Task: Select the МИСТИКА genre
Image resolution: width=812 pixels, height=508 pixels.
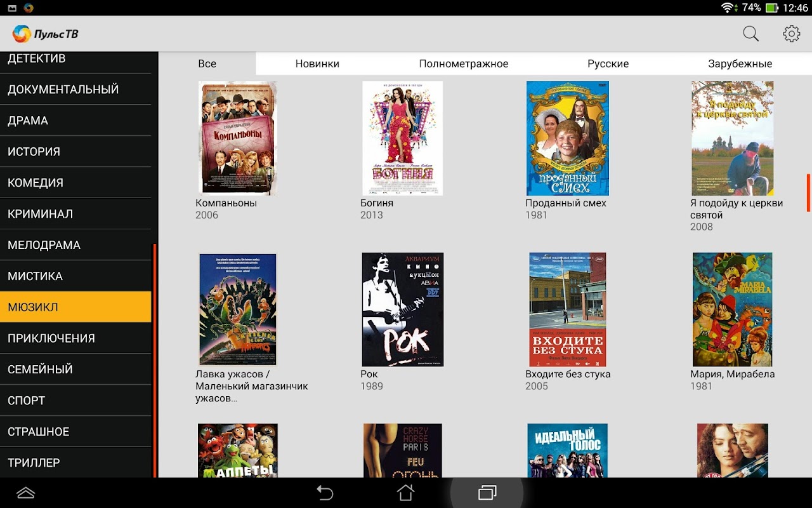Action: [x=75, y=276]
